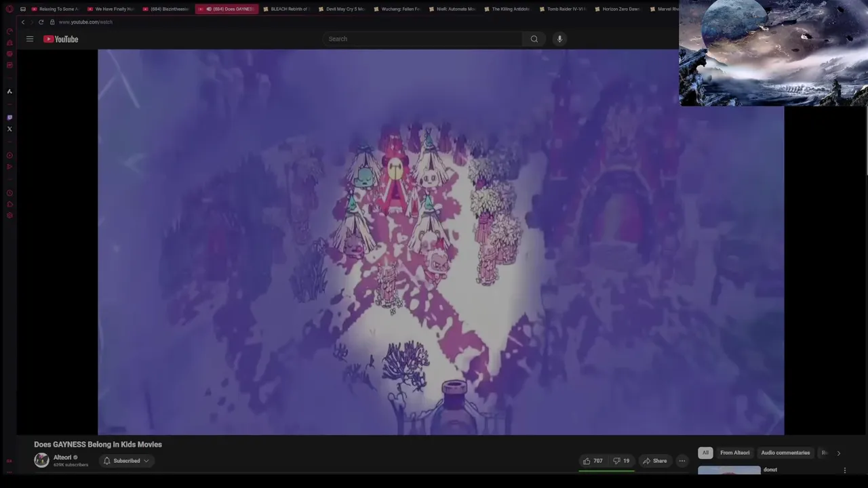This screenshot has width=868, height=488.
Task: Go back with the browser back arrow
Action: (23, 22)
